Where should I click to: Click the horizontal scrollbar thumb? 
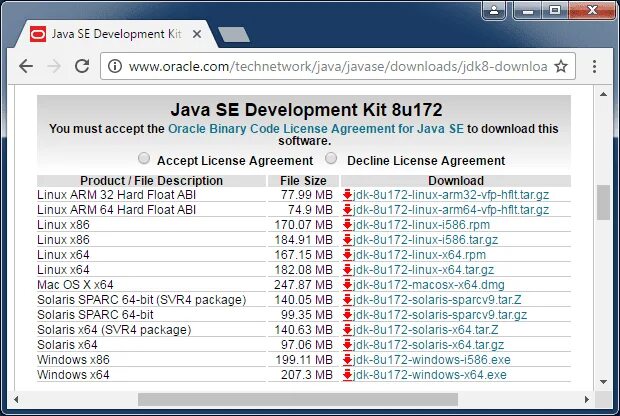click(298, 399)
